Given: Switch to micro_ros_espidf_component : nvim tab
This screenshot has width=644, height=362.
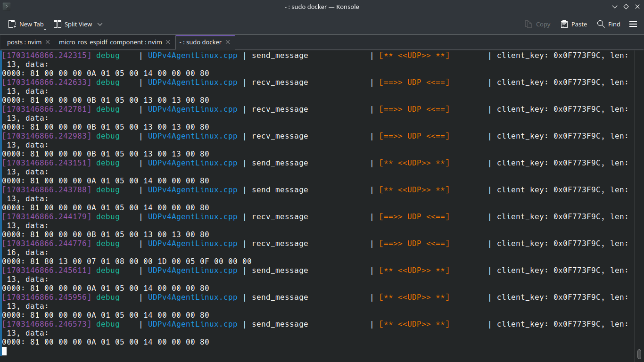Looking at the screenshot, I should click(110, 42).
